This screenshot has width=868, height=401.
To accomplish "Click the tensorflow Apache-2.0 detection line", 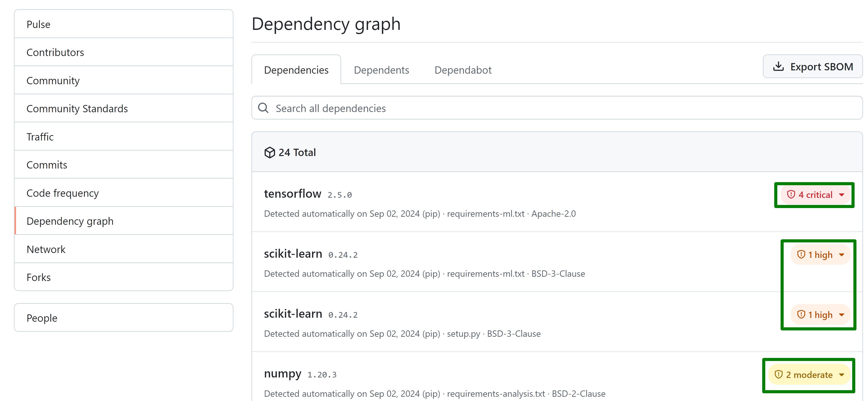I will (x=420, y=214).
